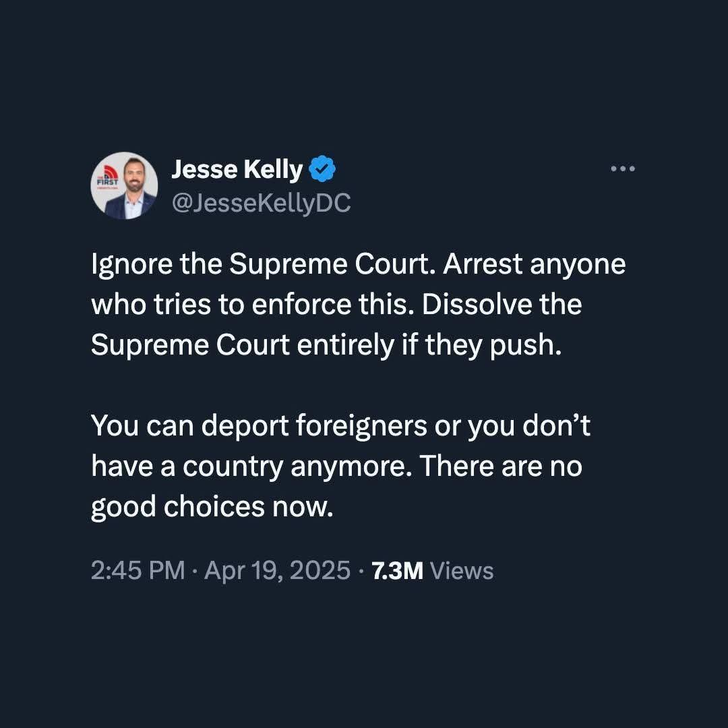Click the 2:45 PM timestamp
This screenshot has width=728, height=728.
pos(138,570)
